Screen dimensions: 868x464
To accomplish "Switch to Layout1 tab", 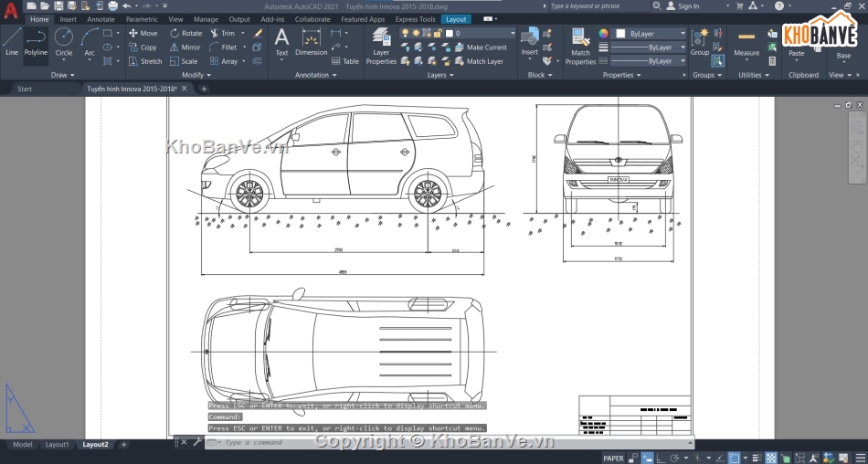I will pyautogui.click(x=57, y=445).
